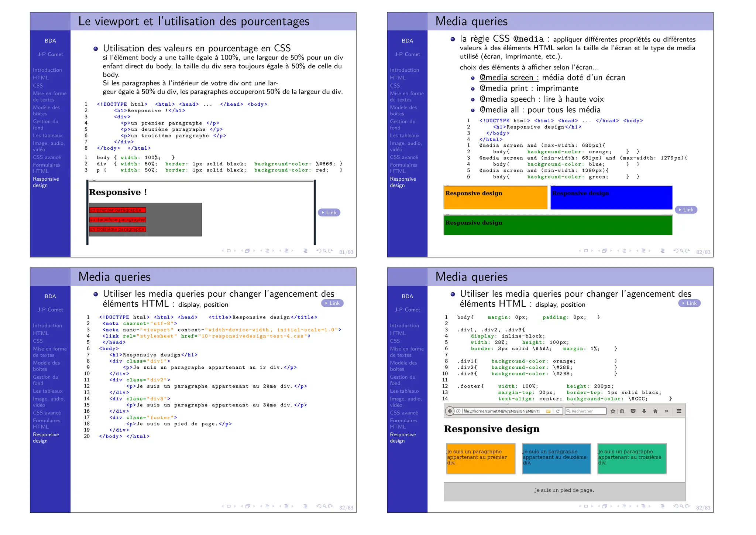Open the bookmarks list clipboard icon
Screen dimensions: 756x535
[x=622, y=411]
